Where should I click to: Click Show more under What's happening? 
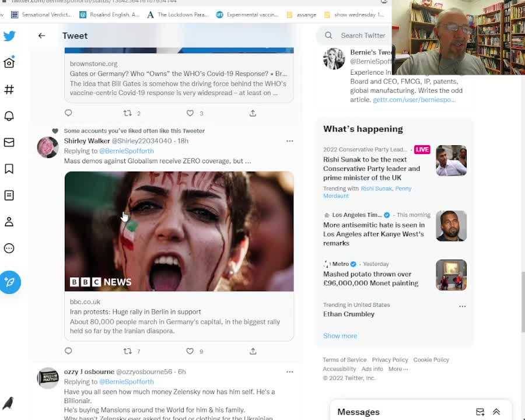click(340, 336)
